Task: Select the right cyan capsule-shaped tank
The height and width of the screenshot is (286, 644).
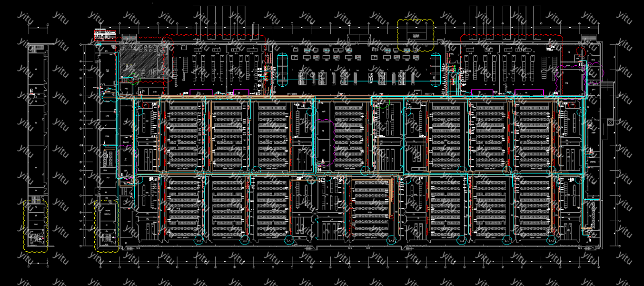Action: [436, 70]
